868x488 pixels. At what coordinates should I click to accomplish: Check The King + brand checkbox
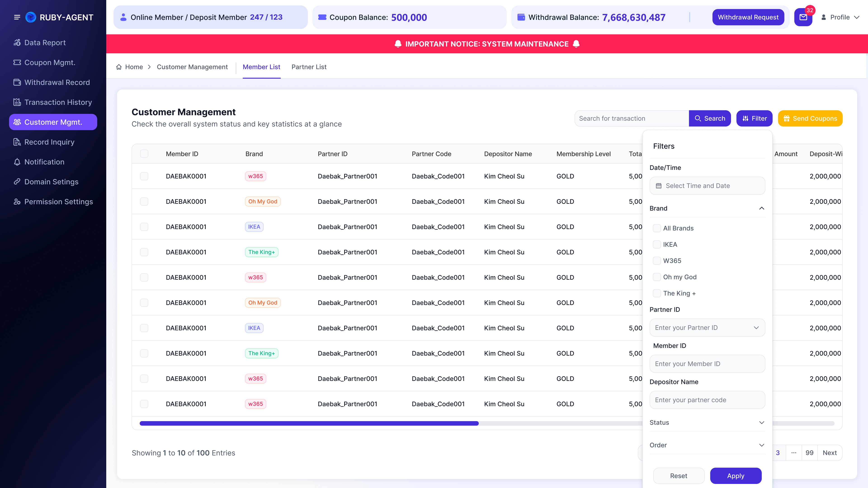click(657, 293)
